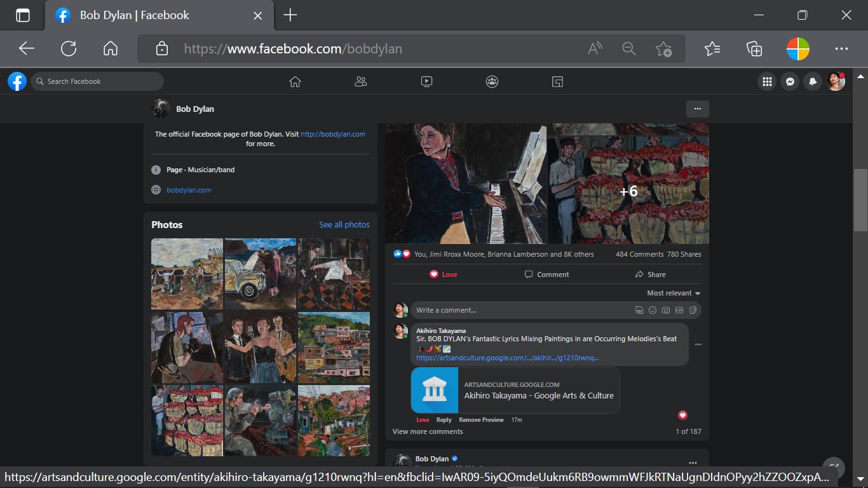The image size is (868, 488).
Task: Open the Watch video icon
Action: tap(426, 81)
